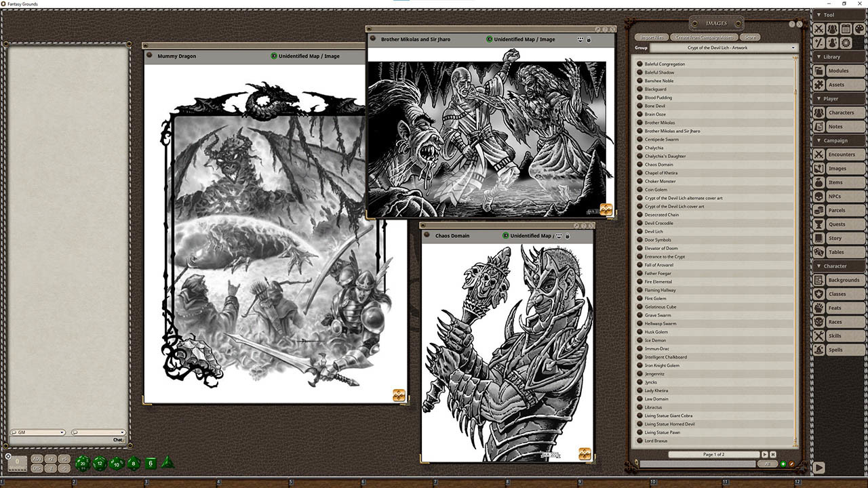Open the options gear icon
The height and width of the screenshot is (488, 868).
(x=846, y=43)
